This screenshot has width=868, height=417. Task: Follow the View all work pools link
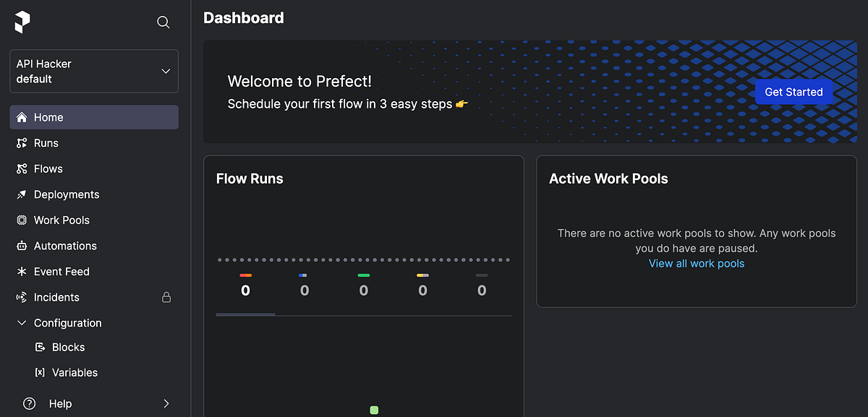click(697, 263)
